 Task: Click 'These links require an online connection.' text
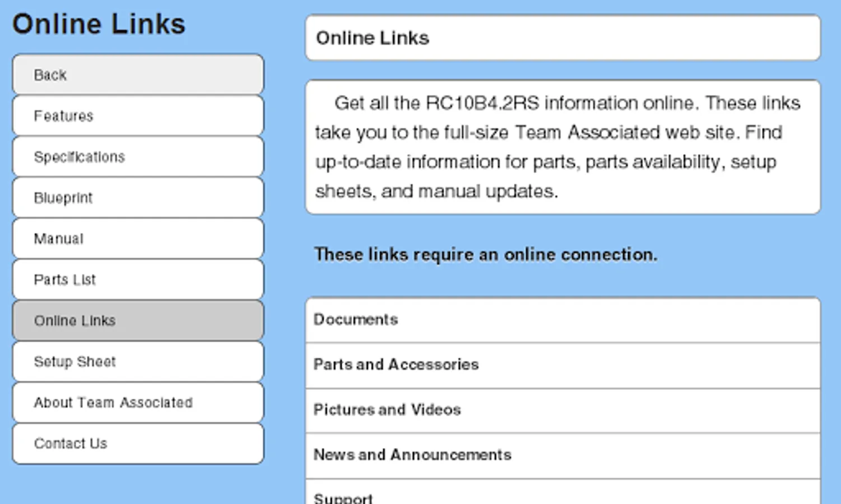[486, 255]
